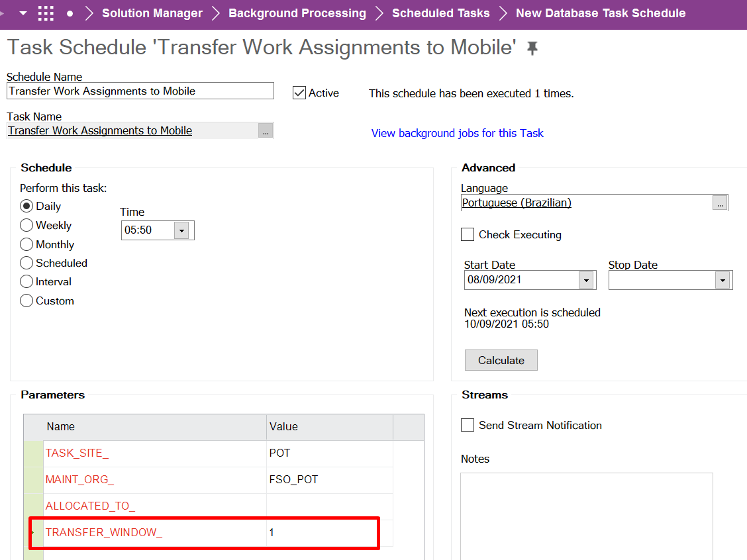Click the 05:50 time value field
The height and width of the screenshot is (560, 747).
(x=148, y=230)
